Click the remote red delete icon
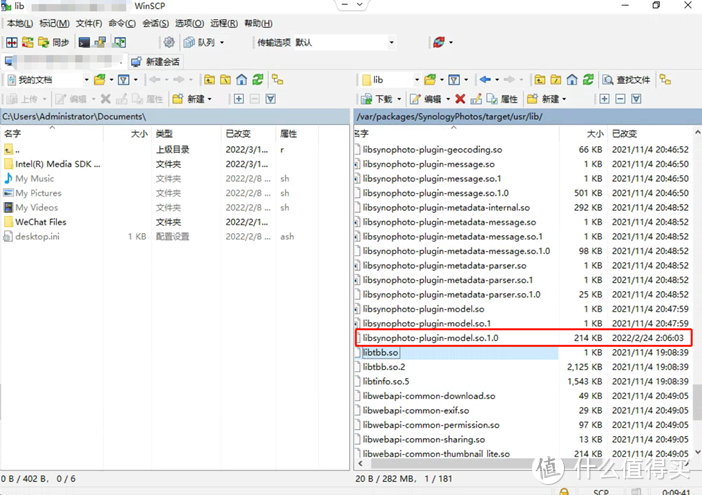Screen dimensions: 702x495 click(460, 99)
